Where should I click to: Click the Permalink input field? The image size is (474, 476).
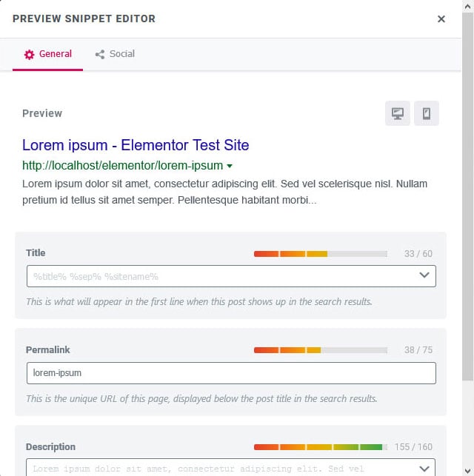coord(230,373)
